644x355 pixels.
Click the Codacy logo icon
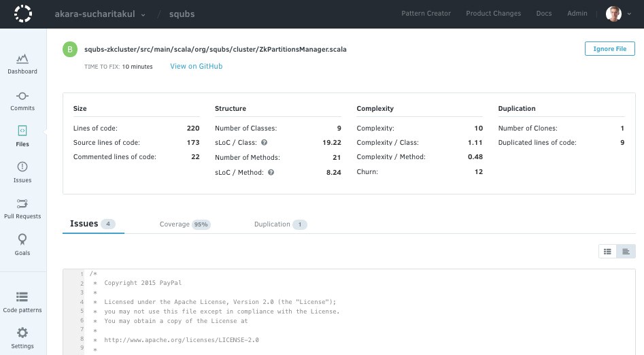tap(23, 14)
